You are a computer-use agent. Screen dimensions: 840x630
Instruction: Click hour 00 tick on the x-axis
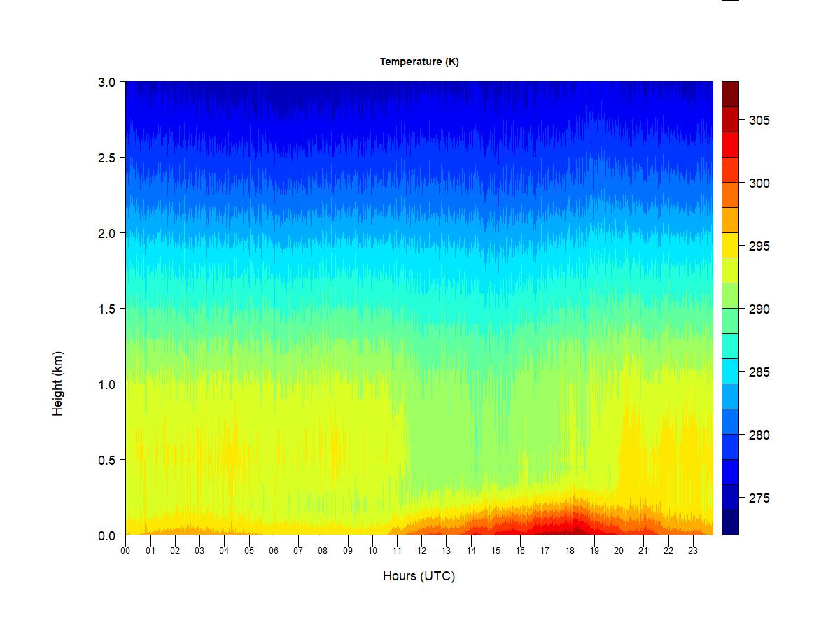125,550
